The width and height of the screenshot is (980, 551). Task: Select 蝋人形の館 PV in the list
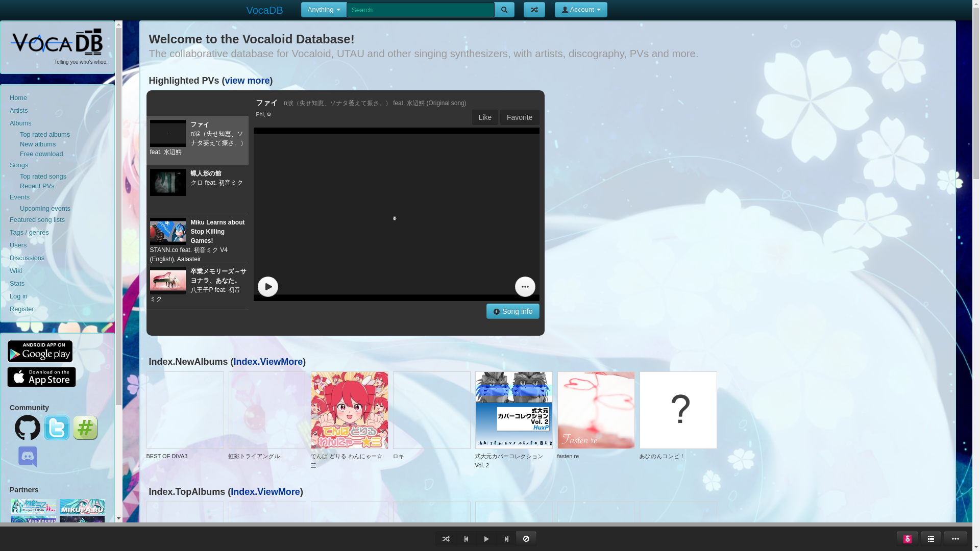click(197, 189)
